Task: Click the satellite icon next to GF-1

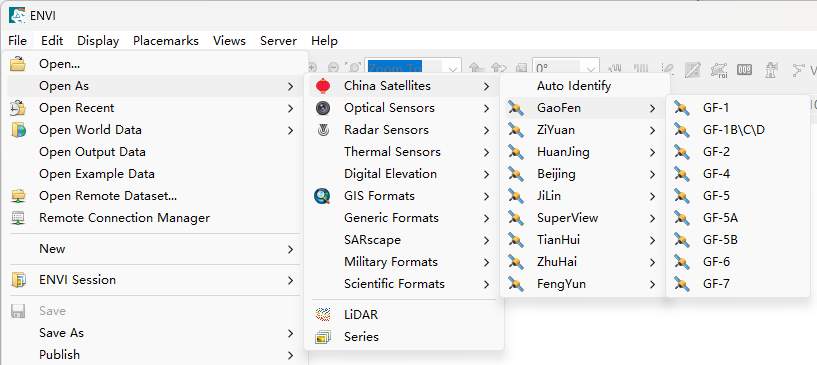Action: (682, 108)
